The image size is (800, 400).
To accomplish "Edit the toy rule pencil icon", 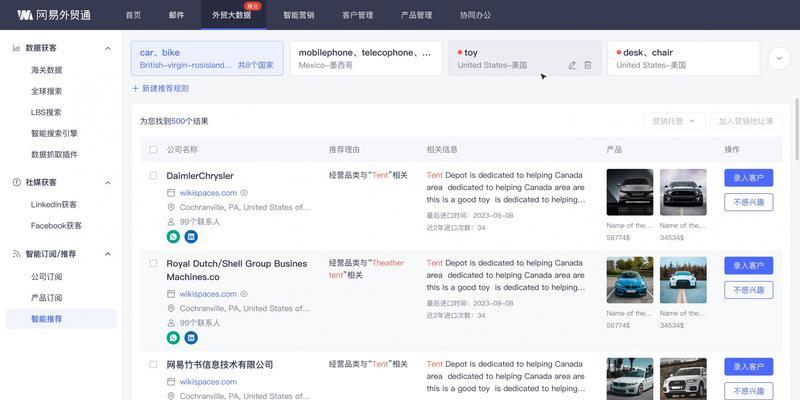I will tap(572, 65).
